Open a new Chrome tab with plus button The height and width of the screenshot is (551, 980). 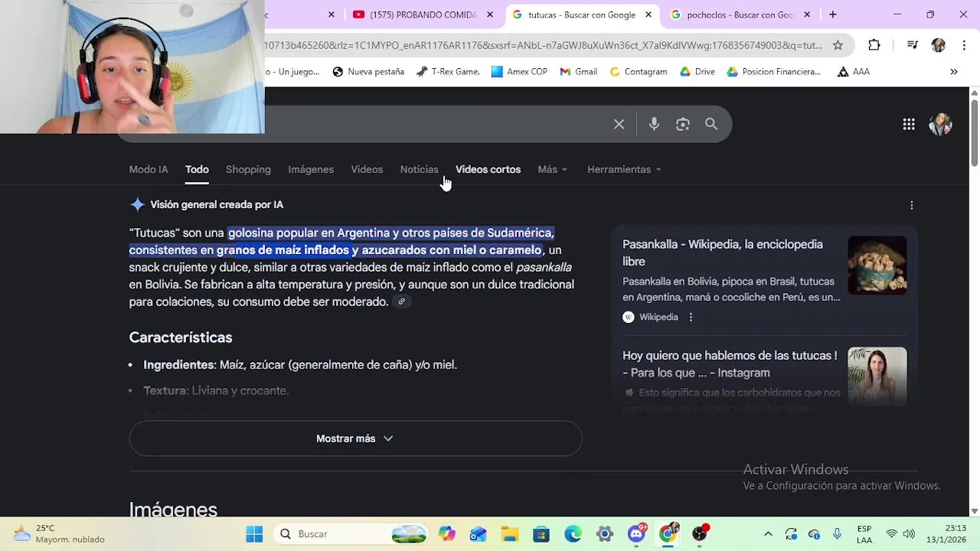click(x=832, y=15)
